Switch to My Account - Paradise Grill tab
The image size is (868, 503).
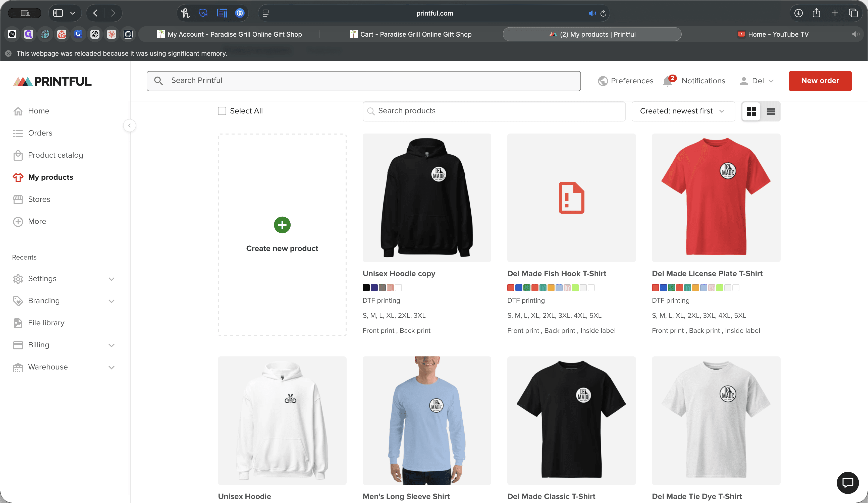(230, 34)
